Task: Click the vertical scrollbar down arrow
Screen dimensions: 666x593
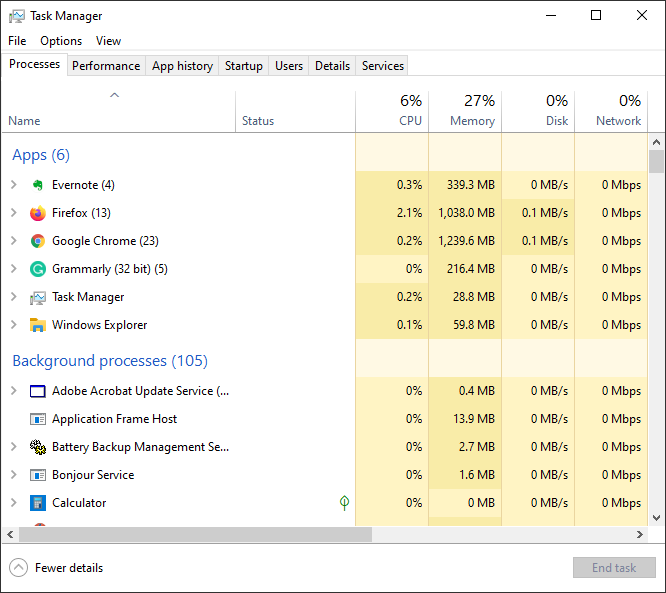Action: [x=657, y=517]
